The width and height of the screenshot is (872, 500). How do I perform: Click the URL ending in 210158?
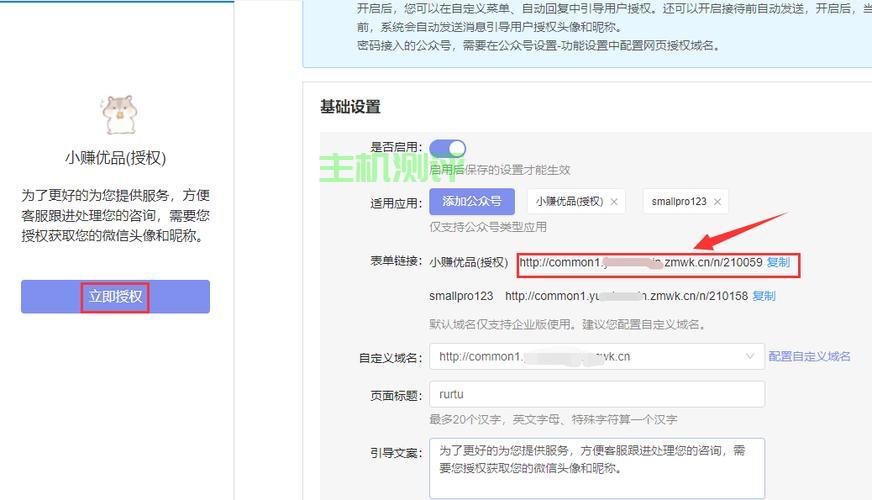click(x=626, y=296)
